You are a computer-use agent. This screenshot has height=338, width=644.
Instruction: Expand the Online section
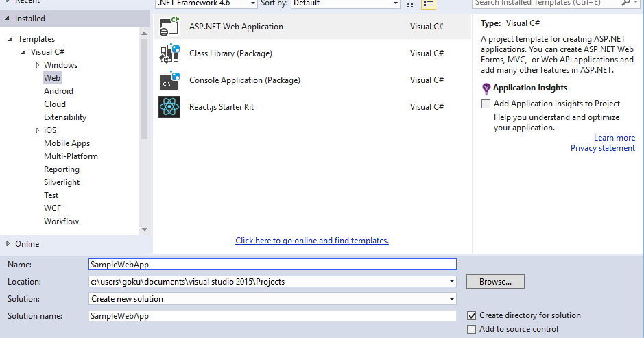[x=8, y=243]
